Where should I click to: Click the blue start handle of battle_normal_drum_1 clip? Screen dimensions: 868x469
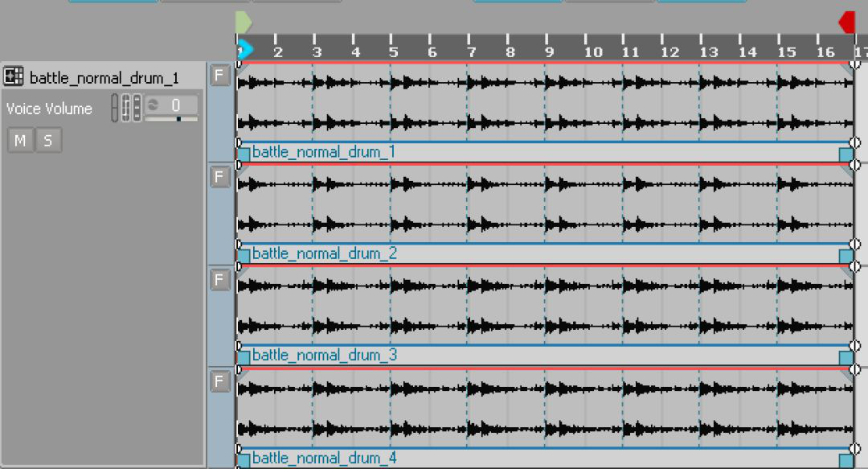(x=244, y=154)
